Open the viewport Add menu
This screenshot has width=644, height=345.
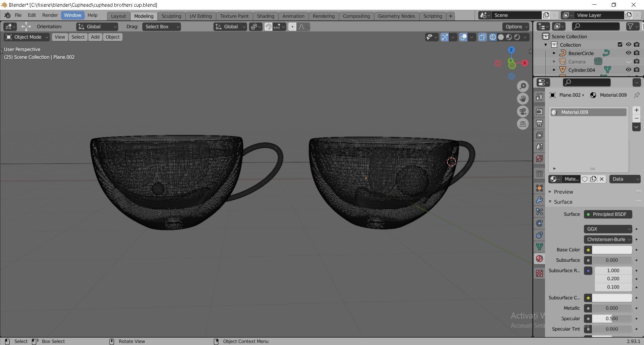point(95,37)
